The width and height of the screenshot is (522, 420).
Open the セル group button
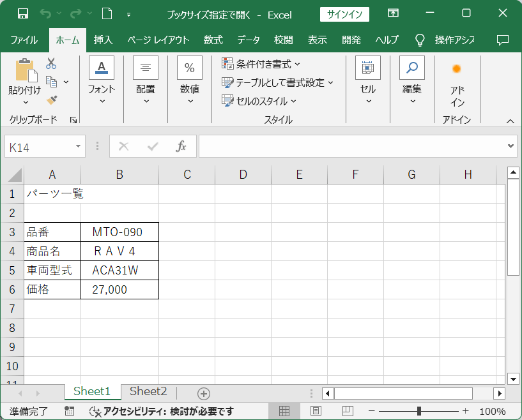368,80
